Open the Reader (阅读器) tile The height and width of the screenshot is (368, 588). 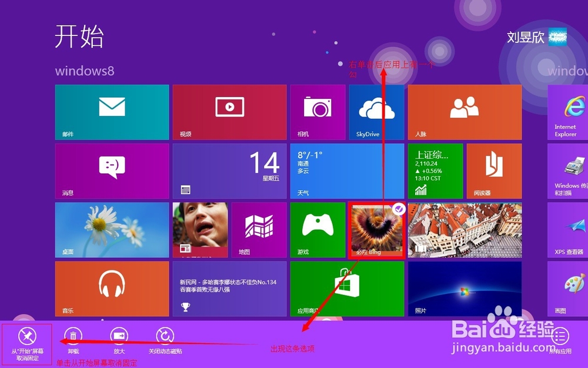coord(495,171)
